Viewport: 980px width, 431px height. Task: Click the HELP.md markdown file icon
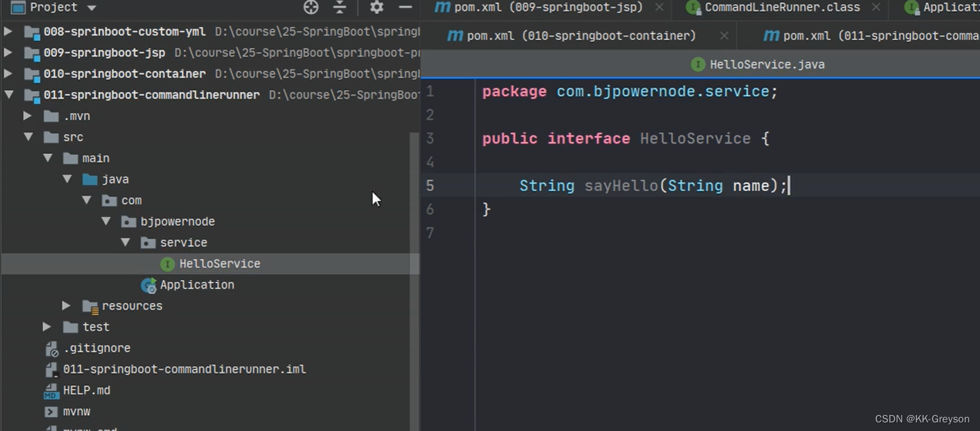coord(51,391)
